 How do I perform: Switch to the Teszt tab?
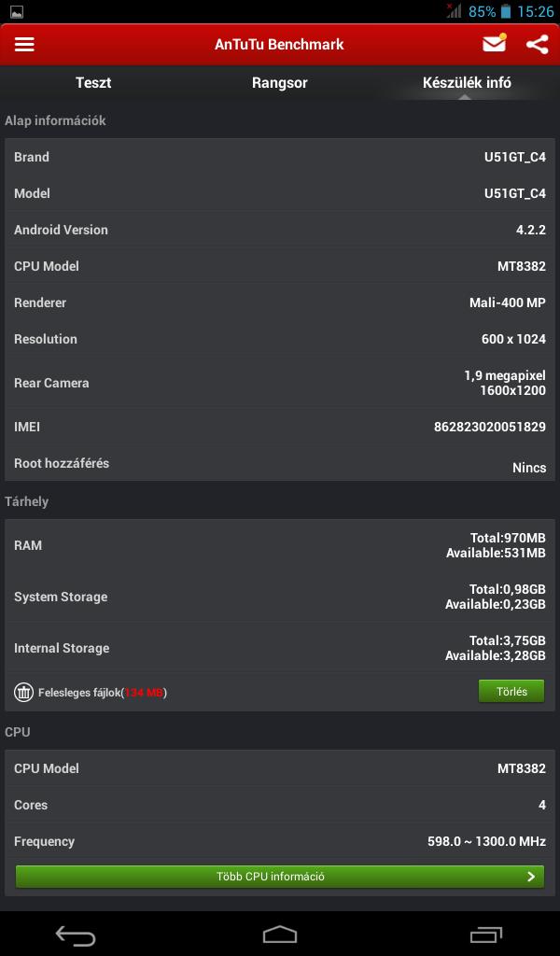[x=93, y=83]
